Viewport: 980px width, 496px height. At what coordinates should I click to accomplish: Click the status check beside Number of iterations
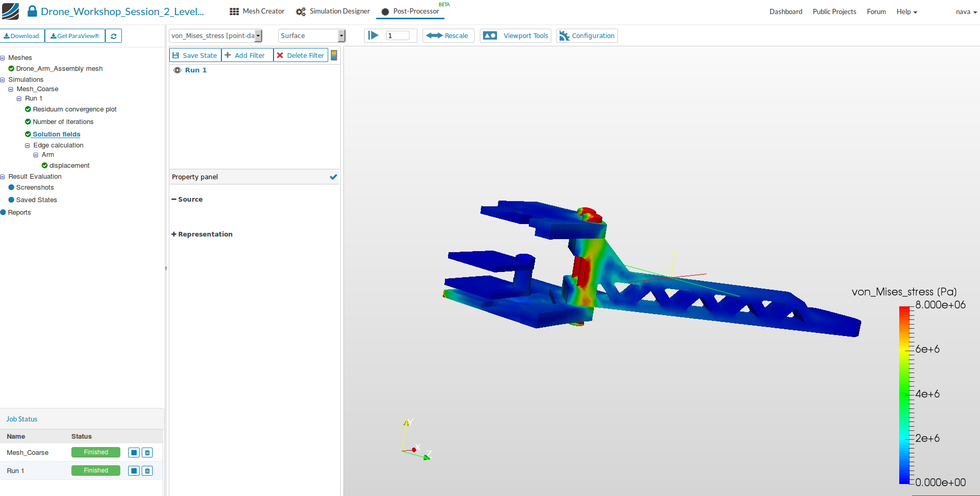click(x=28, y=122)
